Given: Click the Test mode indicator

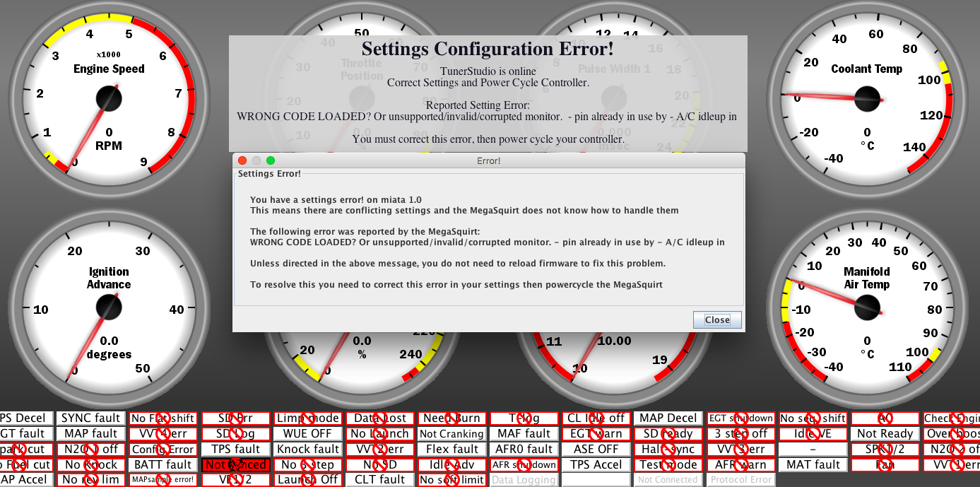Looking at the screenshot, I should pos(668,464).
